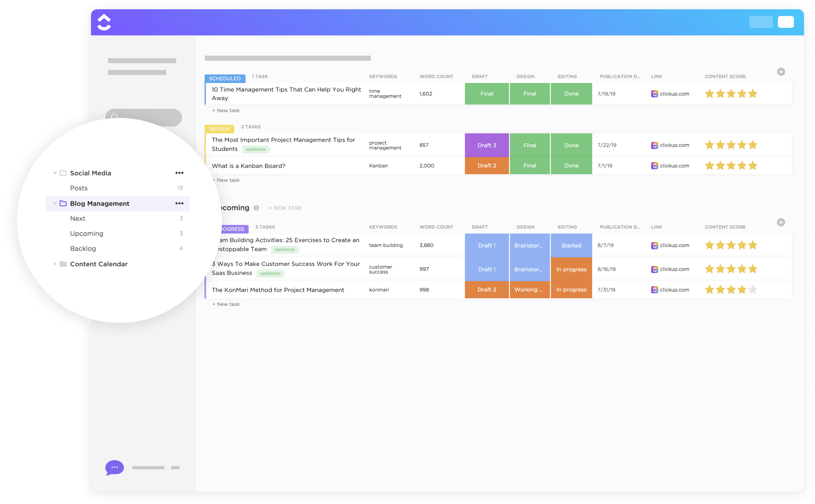
Task: Click the star rating on What is a Kanban Board
Action: tap(732, 166)
